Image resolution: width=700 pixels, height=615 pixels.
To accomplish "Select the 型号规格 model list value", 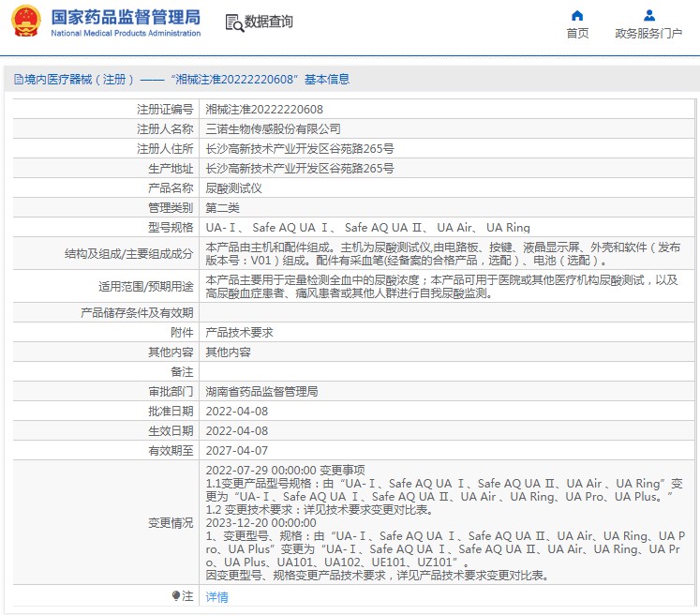I will pos(368,227).
